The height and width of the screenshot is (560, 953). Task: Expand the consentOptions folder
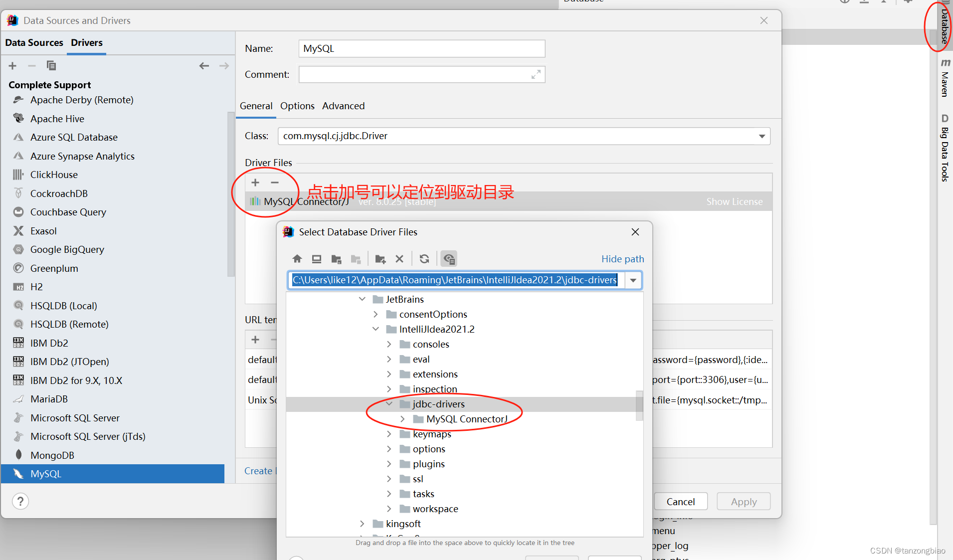tap(376, 314)
